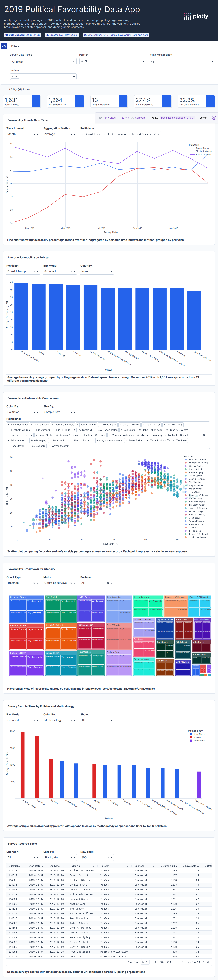This screenshot has width=218, height=980.
Task: Click the filters slider icon in Filters bar
Action: [5, 46]
